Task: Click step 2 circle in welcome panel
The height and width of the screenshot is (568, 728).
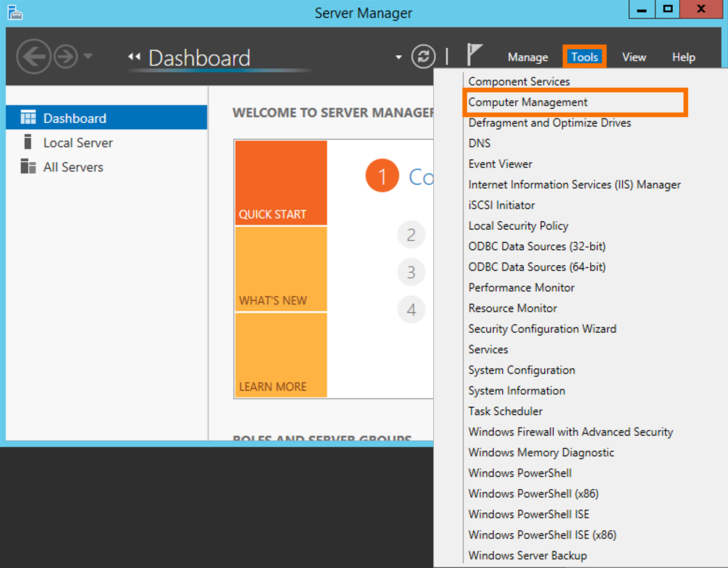Action: coord(411,234)
